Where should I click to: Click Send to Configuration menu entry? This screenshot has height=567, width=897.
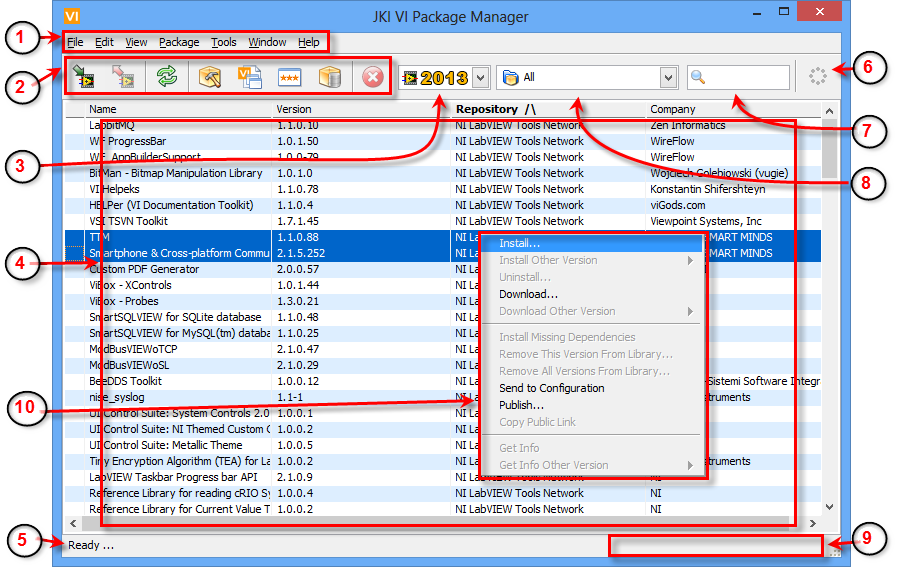[x=551, y=388]
